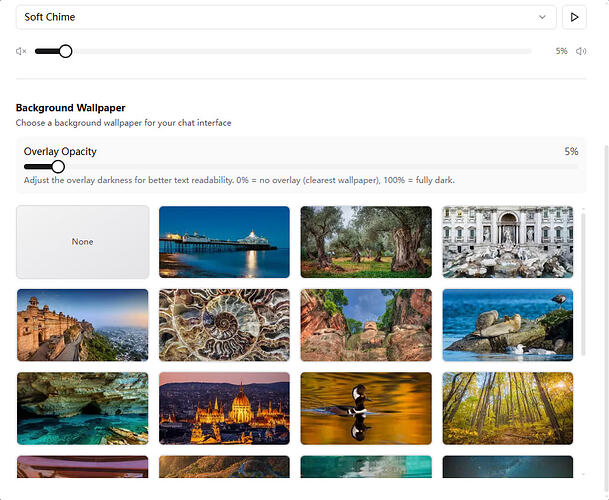Play the Soft Chime sound preview
This screenshot has width=609, height=500.
tap(574, 17)
